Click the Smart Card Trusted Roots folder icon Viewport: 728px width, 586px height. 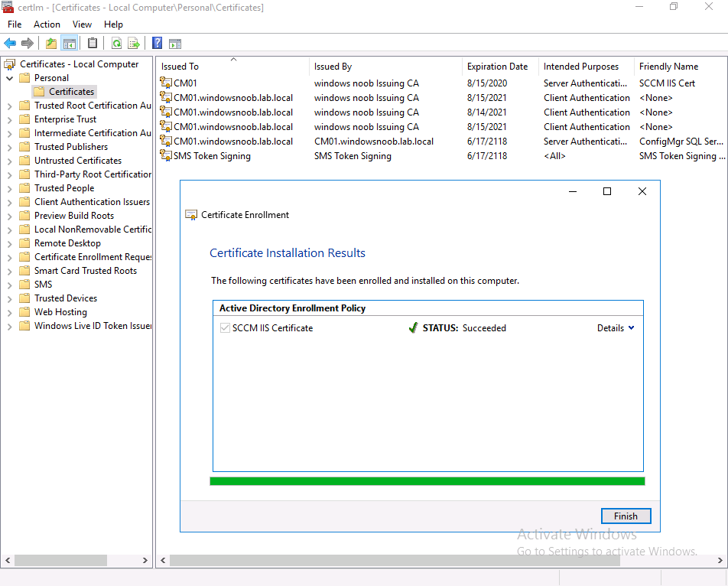tap(24, 271)
